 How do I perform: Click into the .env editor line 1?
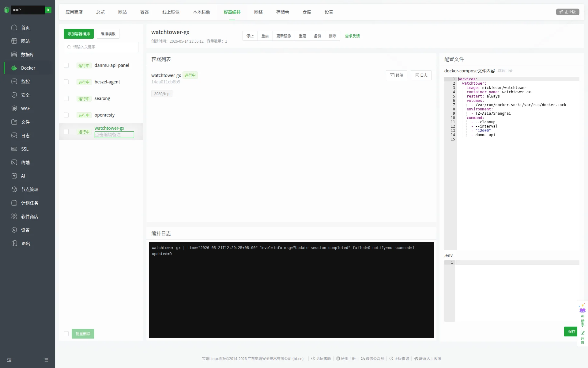(518, 263)
